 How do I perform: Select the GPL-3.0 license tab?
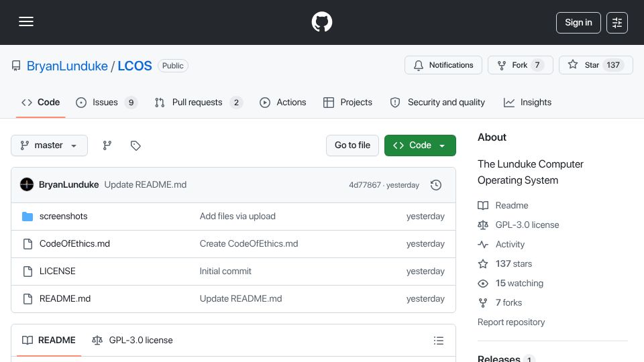pyautogui.click(x=132, y=341)
